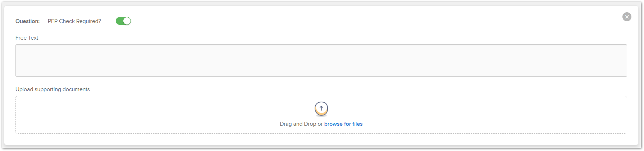This screenshot has width=644, height=151.
Task: Click the "Free Text" field label
Action: coord(27,38)
